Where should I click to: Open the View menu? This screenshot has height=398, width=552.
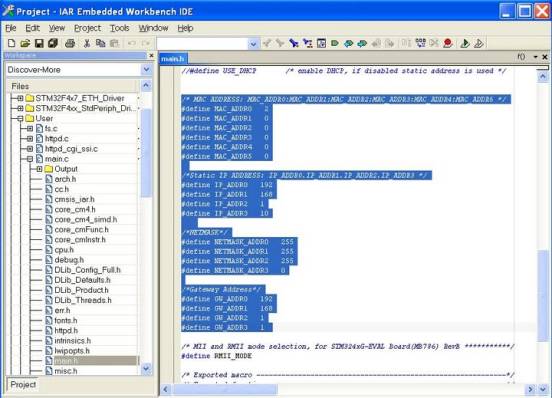pos(57,28)
